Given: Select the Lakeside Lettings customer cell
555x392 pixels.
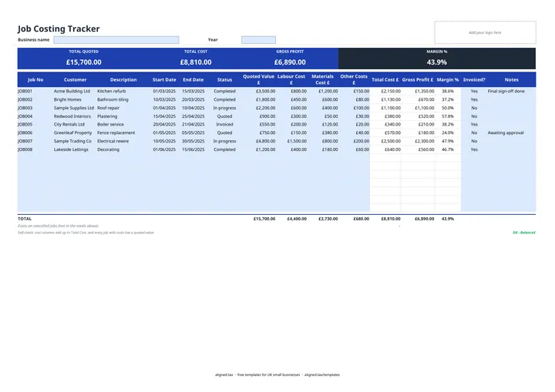Looking at the screenshot, I should [x=71, y=149].
